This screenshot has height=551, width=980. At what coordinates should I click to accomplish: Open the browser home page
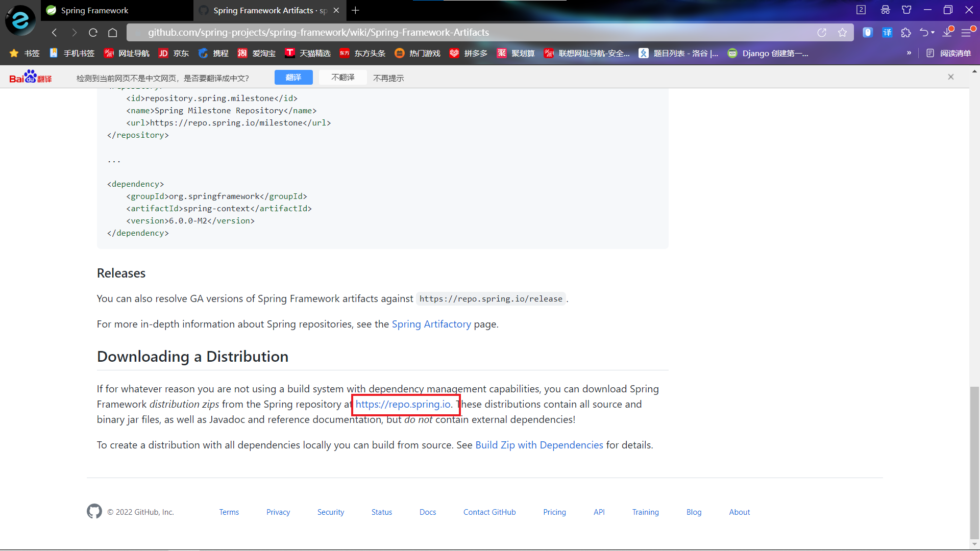coord(113,33)
